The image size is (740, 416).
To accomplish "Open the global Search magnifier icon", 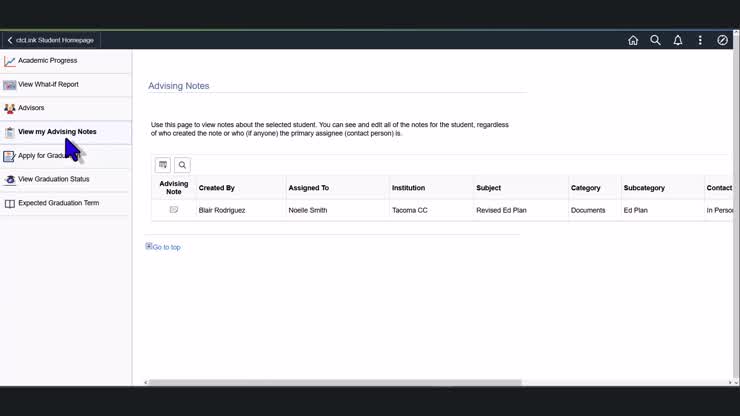I will [x=655, y=40].
